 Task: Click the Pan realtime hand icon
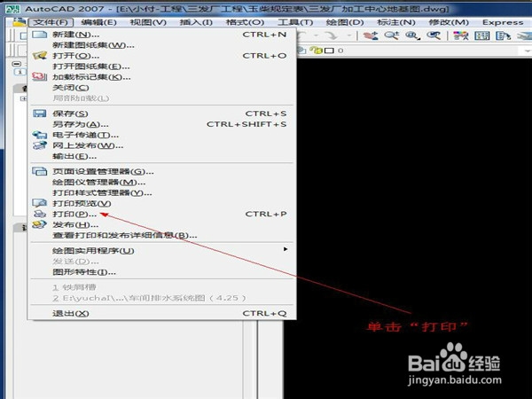[371, 35]
